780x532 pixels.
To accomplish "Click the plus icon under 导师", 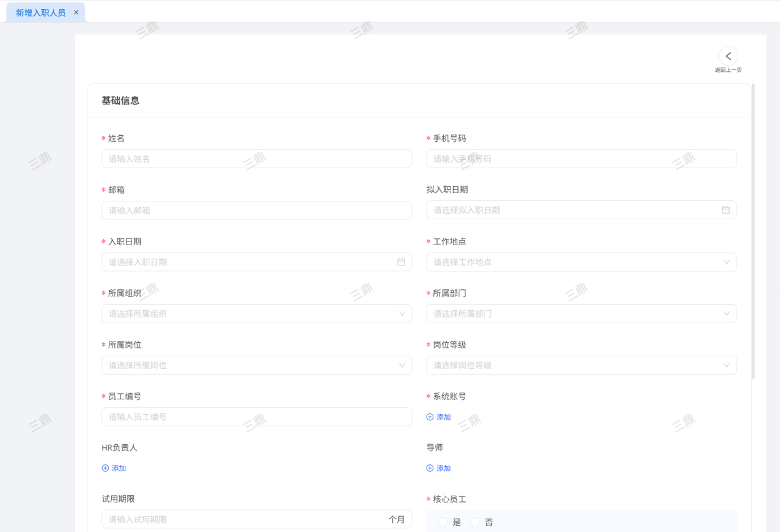I will [x=430, y=468].
